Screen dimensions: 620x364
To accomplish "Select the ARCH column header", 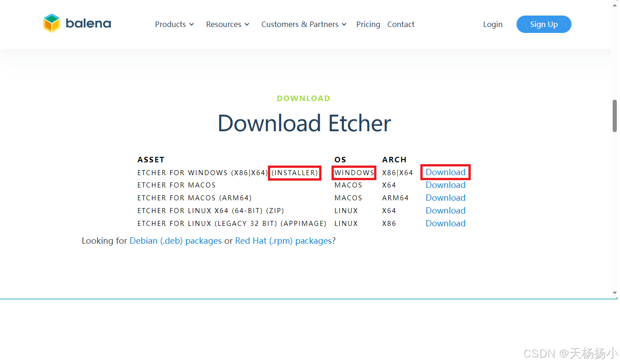I will (394, 160).
